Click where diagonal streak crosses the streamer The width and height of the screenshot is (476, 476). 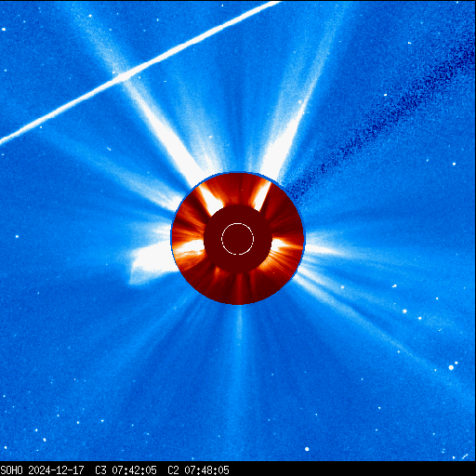(x=124, y=76)
